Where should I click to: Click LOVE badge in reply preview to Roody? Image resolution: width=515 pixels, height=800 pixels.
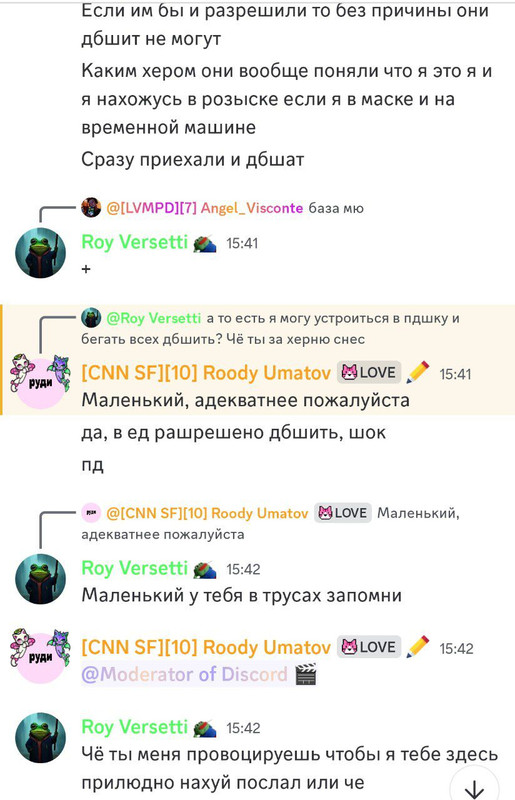point(342,513)
